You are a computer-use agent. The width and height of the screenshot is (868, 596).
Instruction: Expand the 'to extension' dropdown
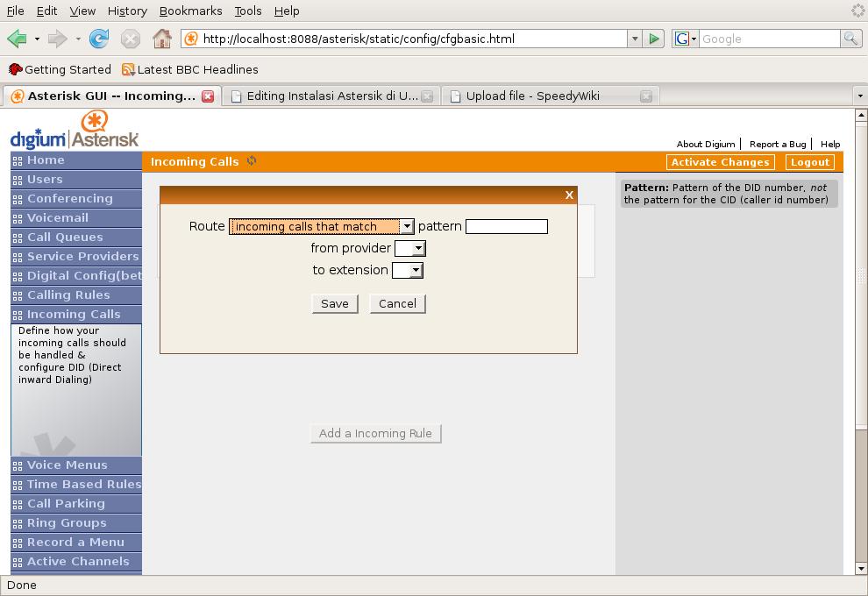pos(408,270)
